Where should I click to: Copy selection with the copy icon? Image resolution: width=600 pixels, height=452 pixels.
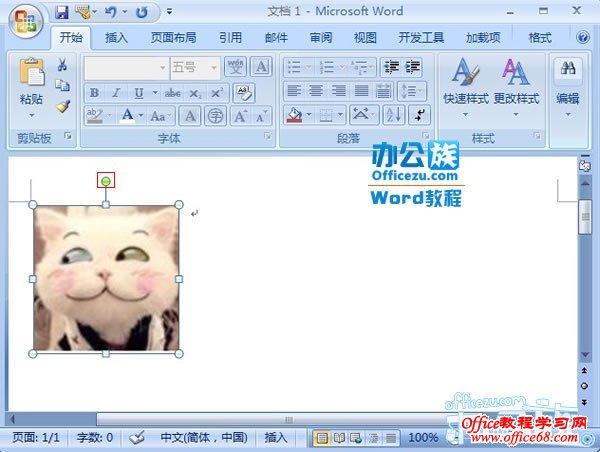(62, 85)
